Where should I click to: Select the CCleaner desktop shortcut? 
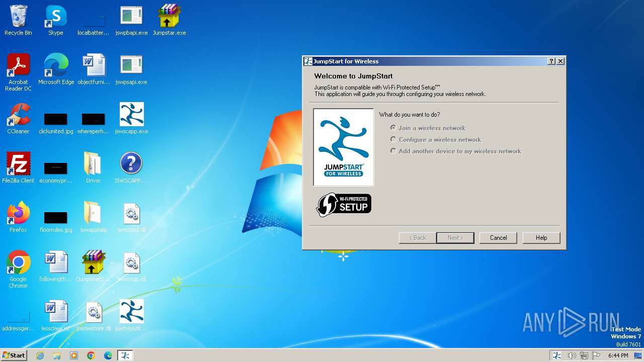coord(18,119)
